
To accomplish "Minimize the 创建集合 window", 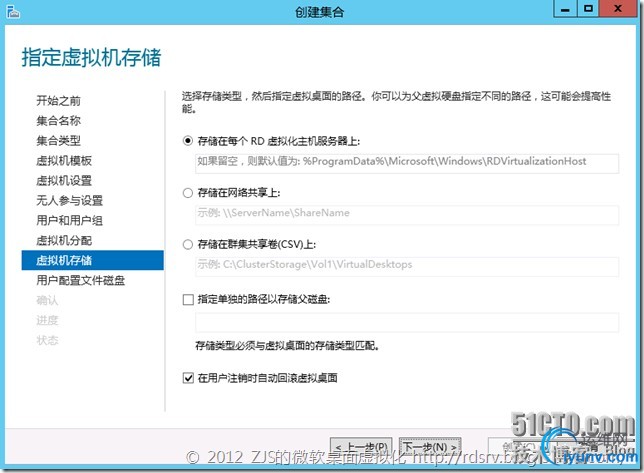I will [x=566, y=9].
